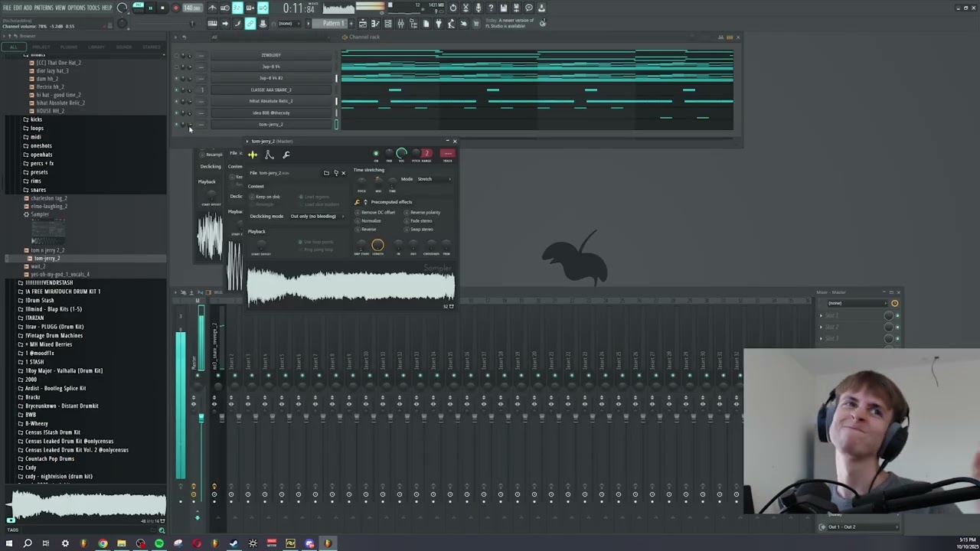Select the sample waveform tab in Sampler

253,155
